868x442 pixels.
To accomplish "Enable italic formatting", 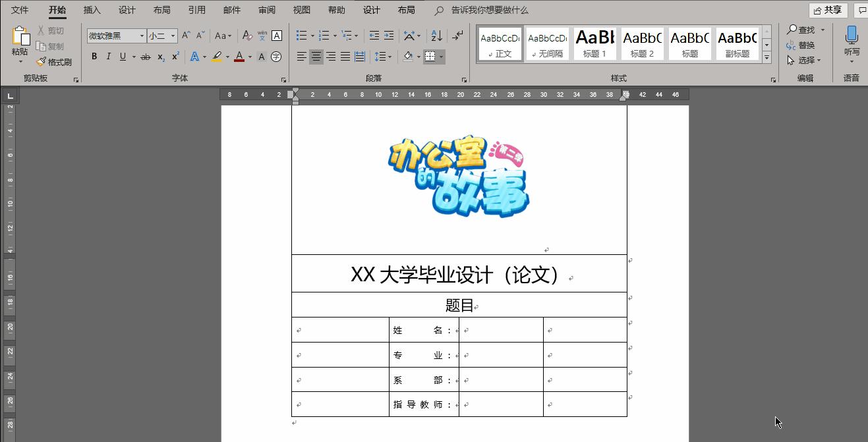I will click(108, 57).
